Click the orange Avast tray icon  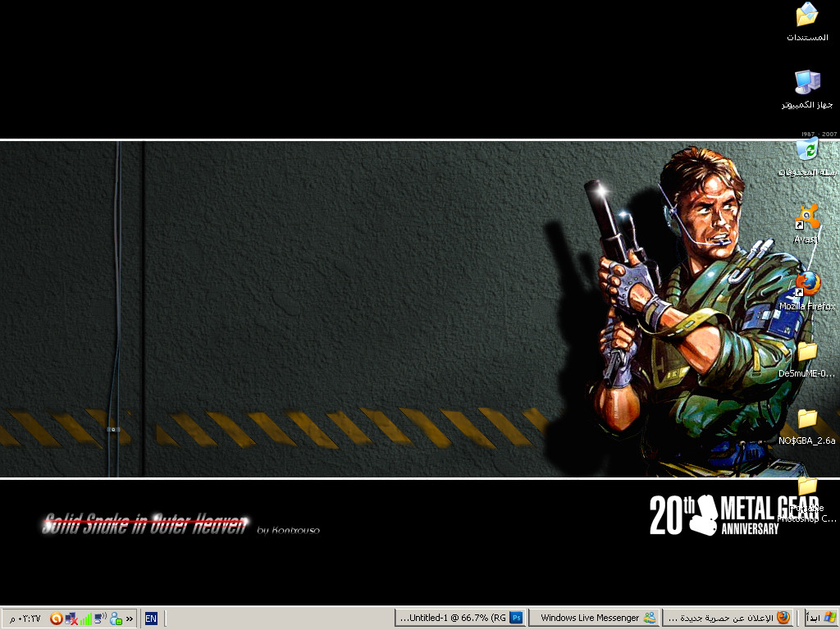57,619
